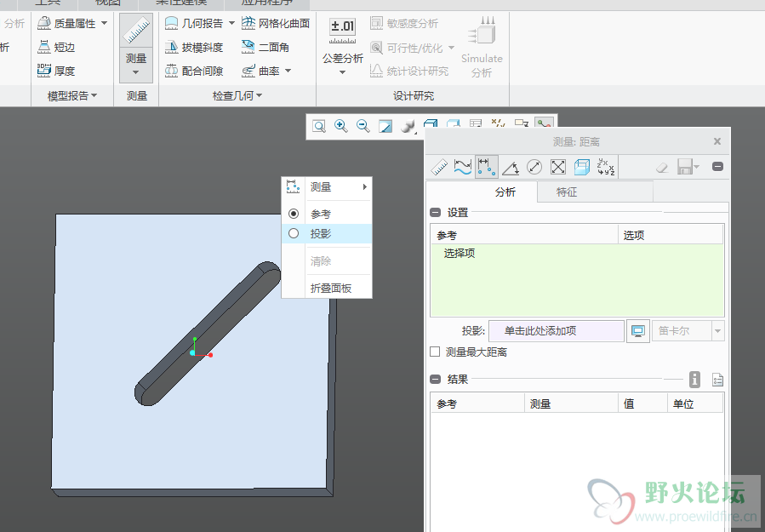This screenshot has width=765, height=532.
Task: Select the volume measure cube icon
Action: tap(581, 167)
